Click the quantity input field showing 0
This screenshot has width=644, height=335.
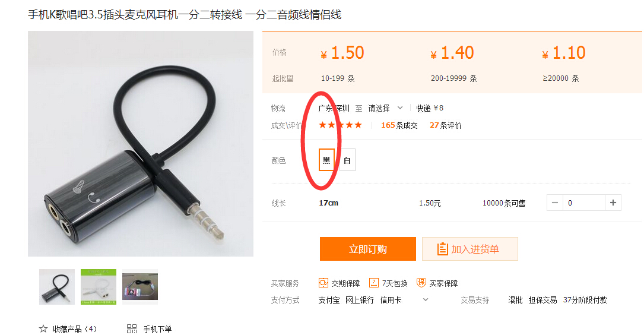(x=583, y=203)
